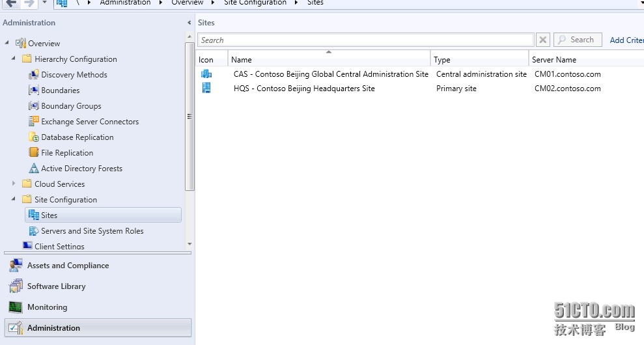The image size is (644, 345).
Task: Click the Central administration site type cell
Action: (x=481, y=74)
